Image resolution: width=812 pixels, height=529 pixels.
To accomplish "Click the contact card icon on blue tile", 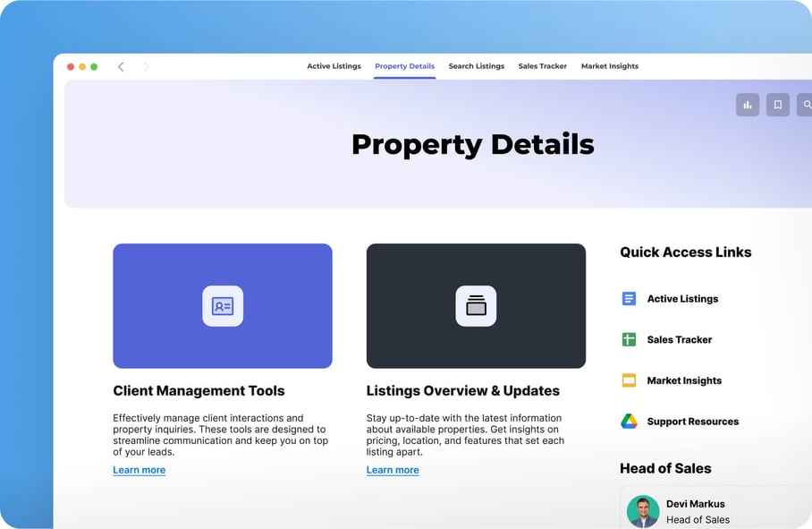I will (x=223, y=306).
